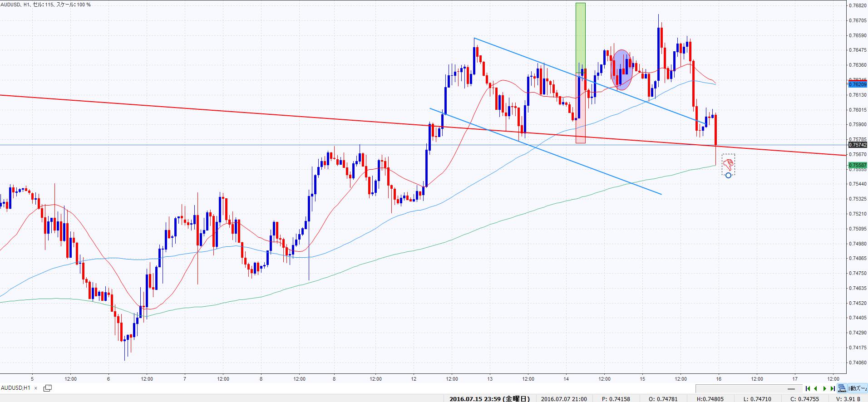Jump to the last bar of the chart
The width and height of the screenshot is (868, 402).
(833, 388)
